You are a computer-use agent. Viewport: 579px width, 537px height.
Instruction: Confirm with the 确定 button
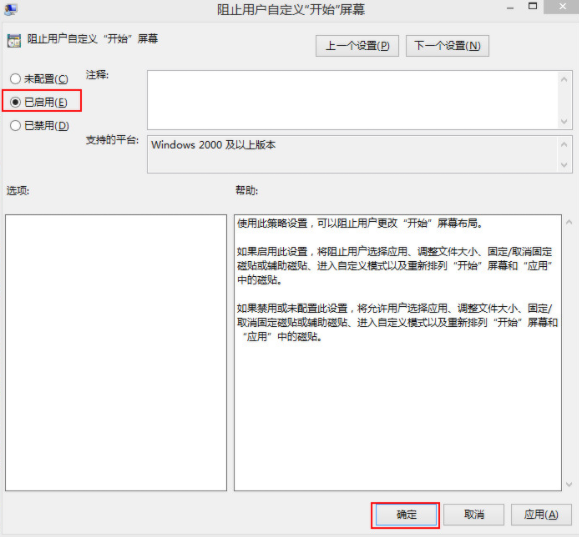[x=406, y=514]
